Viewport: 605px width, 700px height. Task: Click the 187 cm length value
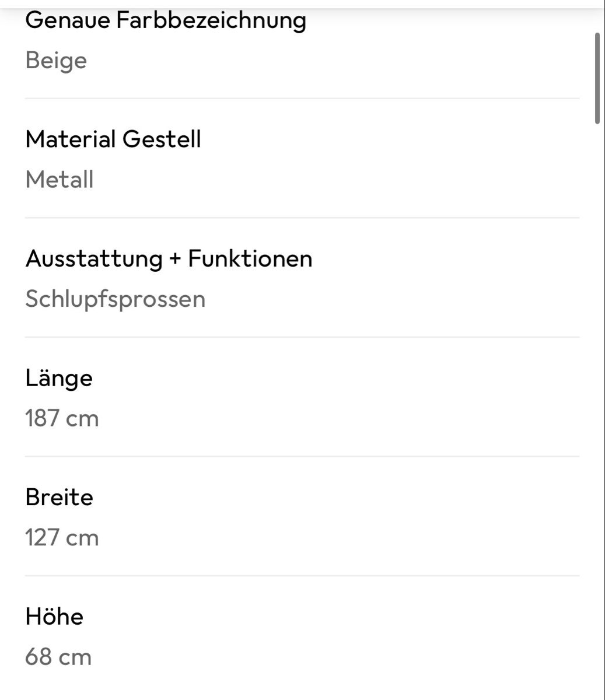(x=62, y=418)
